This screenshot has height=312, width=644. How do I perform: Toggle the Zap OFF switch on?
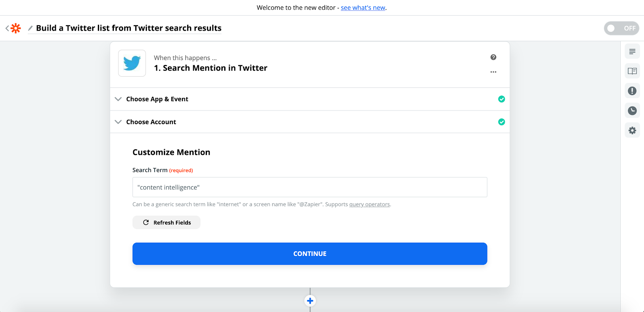coord(621,28)
